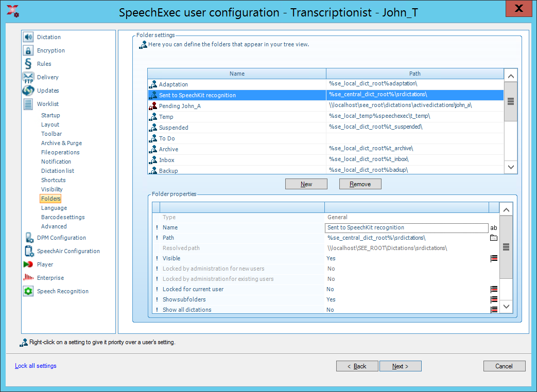This screenshot has width=537, height=392.
Task: Open the Advanced settings page
Action: (54, 226)
